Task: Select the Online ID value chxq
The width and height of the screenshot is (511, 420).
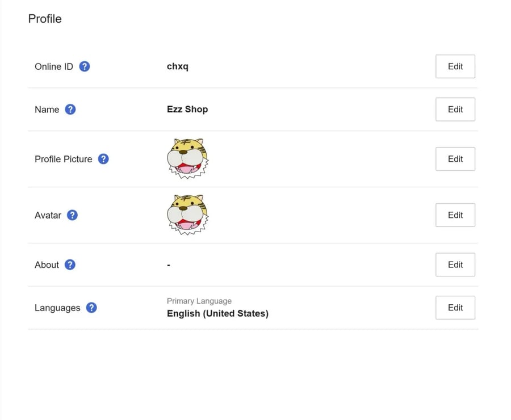Action: (178, 66)
